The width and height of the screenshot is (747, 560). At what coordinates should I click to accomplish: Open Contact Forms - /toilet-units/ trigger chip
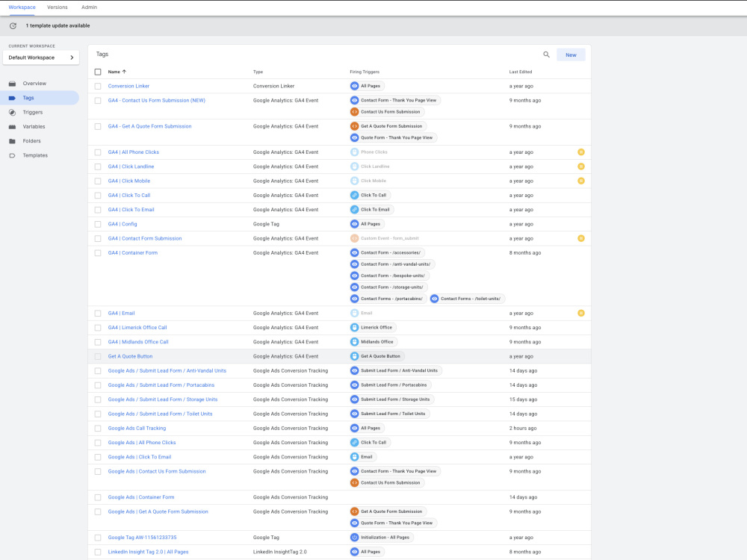pyautogui.click(x=468, y=299)
